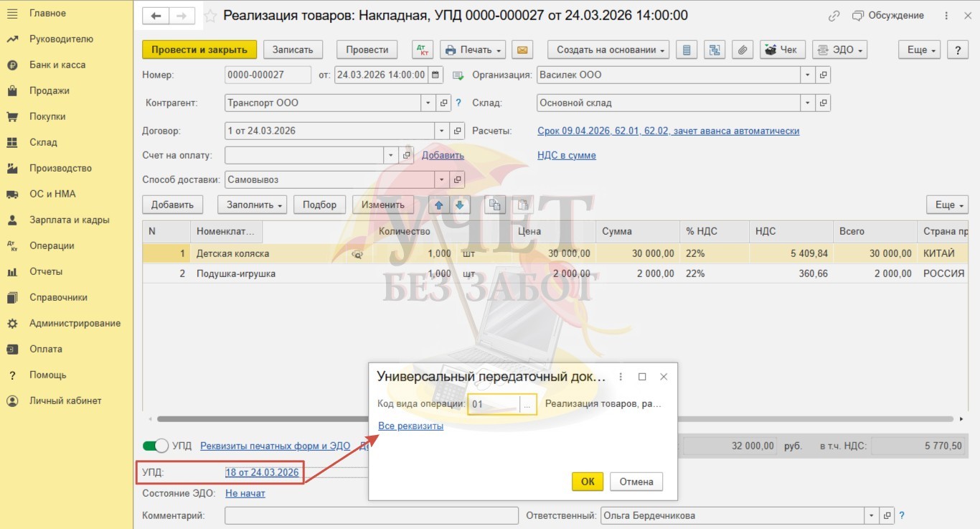
Task: Toggle the УПД switch off
Action: point(156,446)
